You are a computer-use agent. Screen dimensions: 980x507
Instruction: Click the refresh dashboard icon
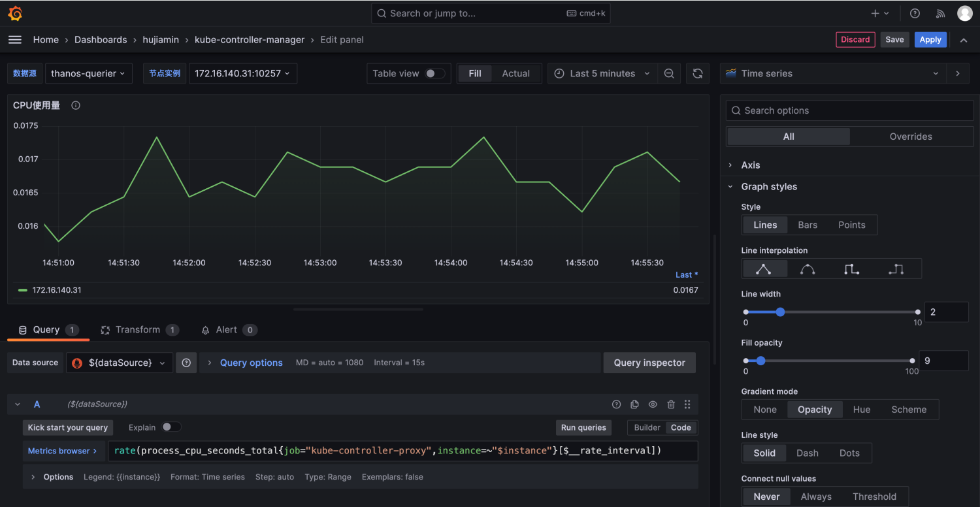coord(698,74)
